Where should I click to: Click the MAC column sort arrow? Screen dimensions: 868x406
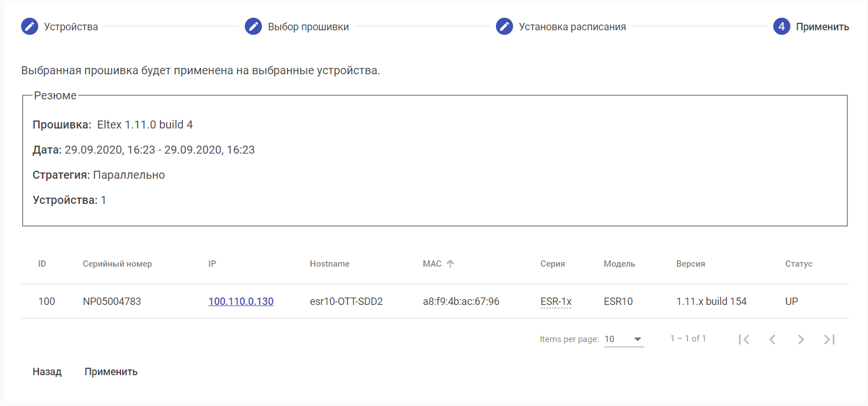(450, 264)
